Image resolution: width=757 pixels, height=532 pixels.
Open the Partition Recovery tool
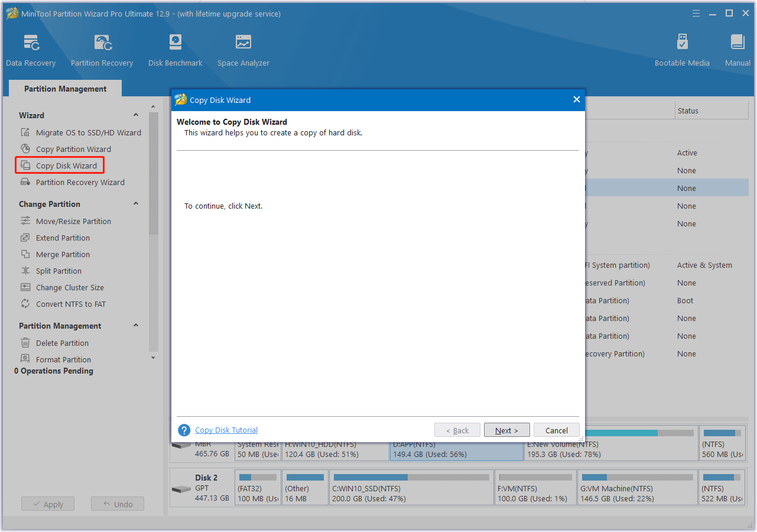[x=102, y=51]
